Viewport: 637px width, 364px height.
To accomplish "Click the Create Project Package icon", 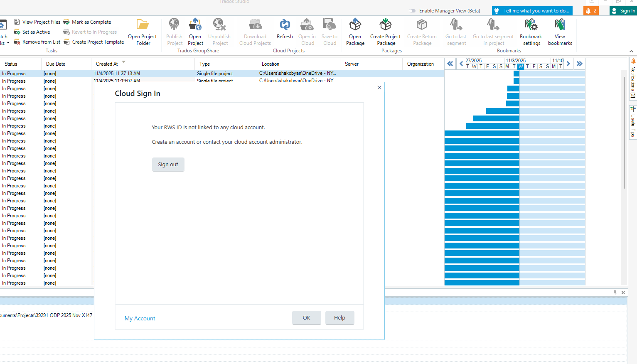I will tap(385, 31).
